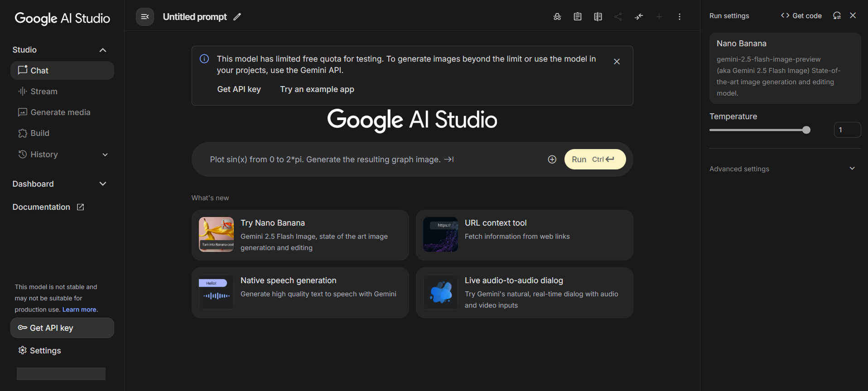Screen dimensions: 868x391
Task: Open Stream in the sidebar
Action: coord(62,92)
